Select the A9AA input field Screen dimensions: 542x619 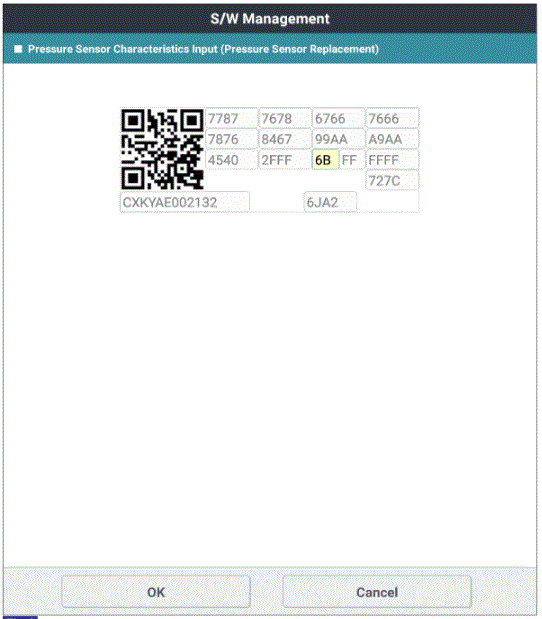(x=392, y=139)
